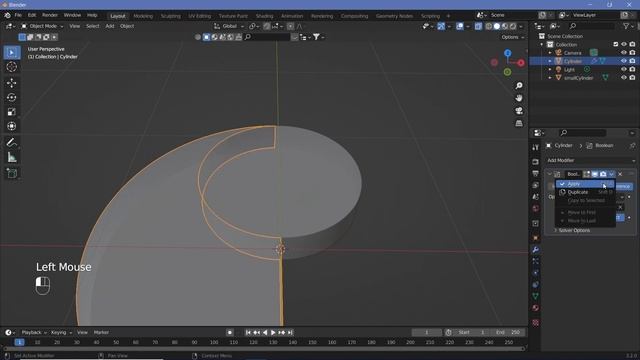Select the Scale tool

coord(11,112)
